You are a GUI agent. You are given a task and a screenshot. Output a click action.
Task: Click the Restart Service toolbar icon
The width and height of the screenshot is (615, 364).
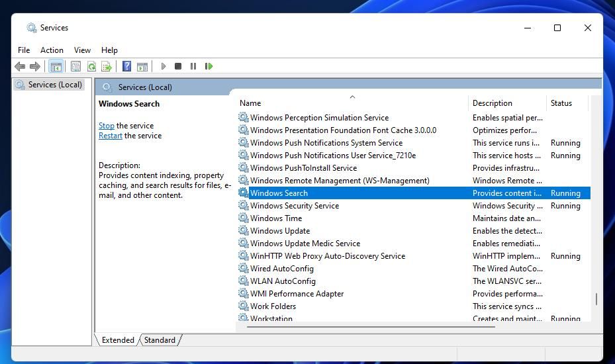point(209,66)
